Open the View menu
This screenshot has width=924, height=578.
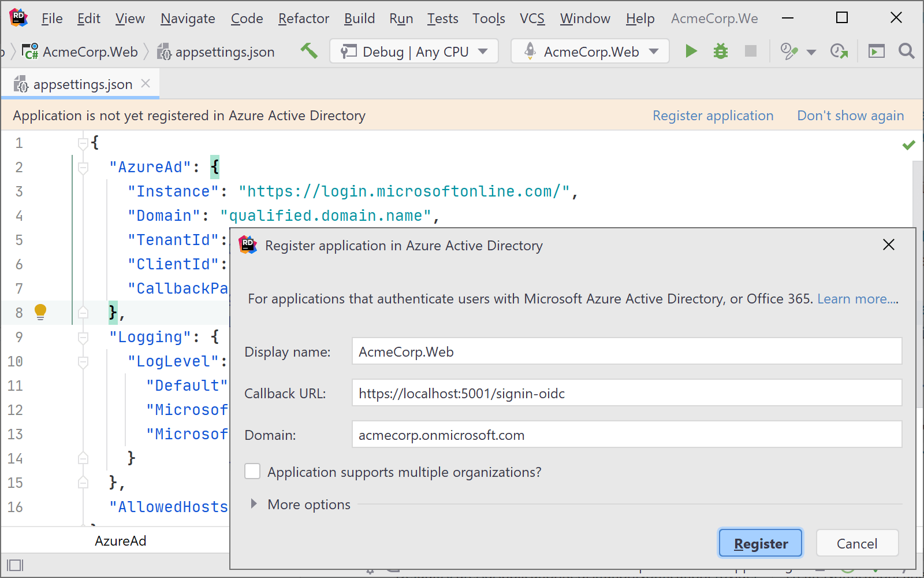pyautogui.click(x=130, y=18)
